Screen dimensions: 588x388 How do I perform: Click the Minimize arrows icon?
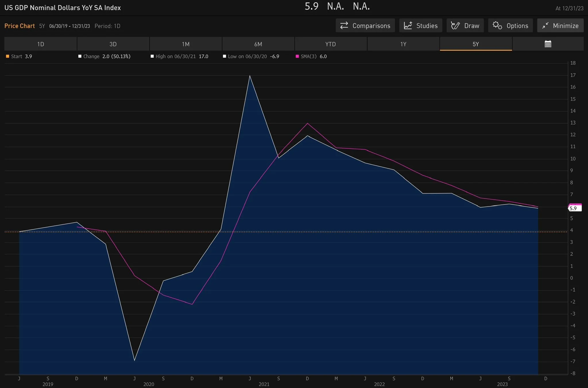click(x=545, y=26)
